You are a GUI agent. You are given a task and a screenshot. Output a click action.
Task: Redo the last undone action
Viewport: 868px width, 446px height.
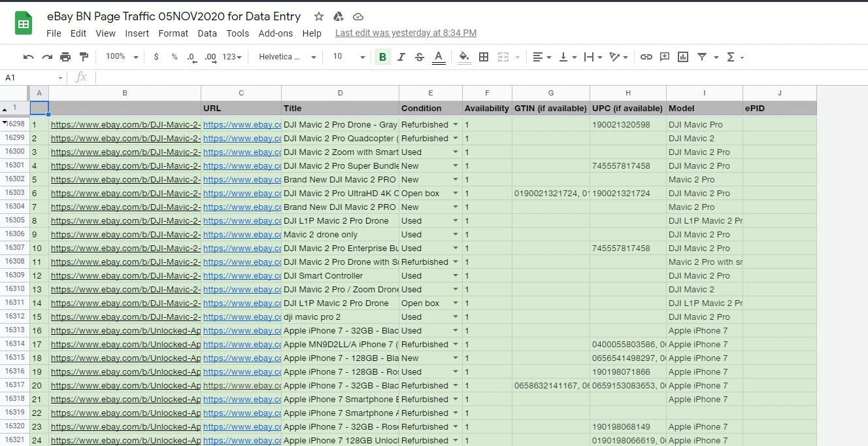coord(47,57)
